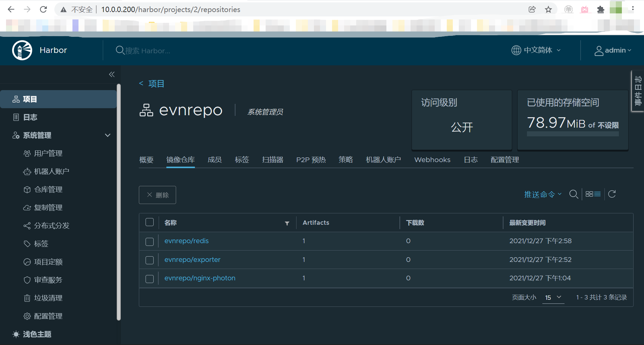The image size is (644, 345).
Task: Expand the admin user menu
Action: point(613,50)
